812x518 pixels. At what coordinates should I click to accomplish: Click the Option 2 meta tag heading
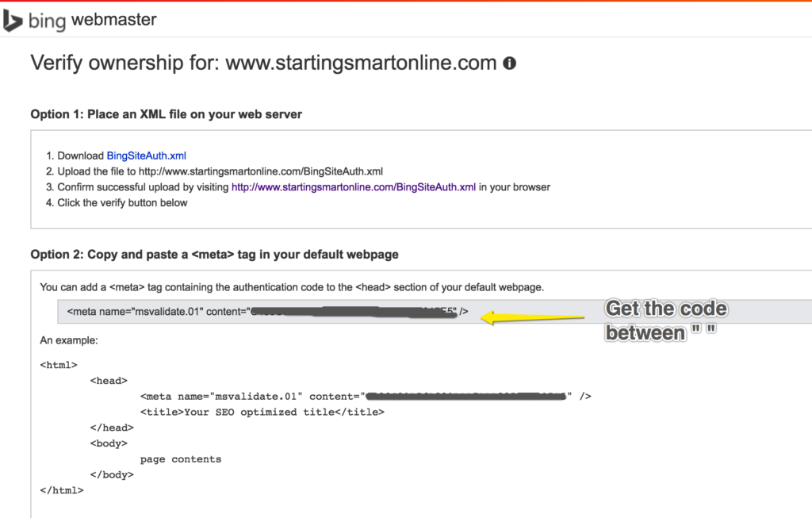(x=214, y=255)
